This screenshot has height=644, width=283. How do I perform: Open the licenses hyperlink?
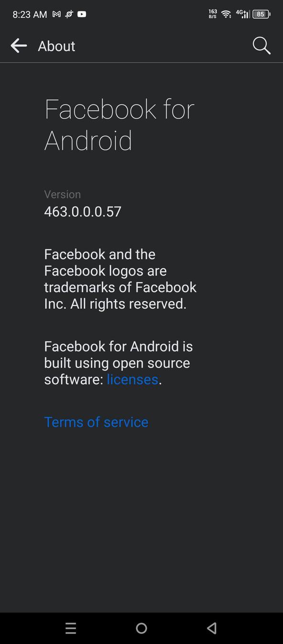[x=132, y=379]
